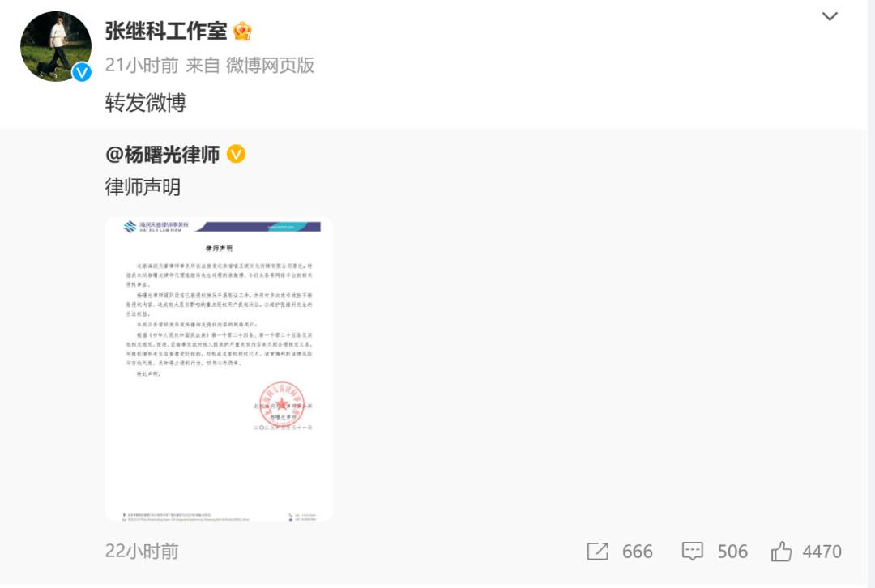The height and width of the screenshot is (588, 875).
Task: Click the repost share icon
Action: [597, 552]
